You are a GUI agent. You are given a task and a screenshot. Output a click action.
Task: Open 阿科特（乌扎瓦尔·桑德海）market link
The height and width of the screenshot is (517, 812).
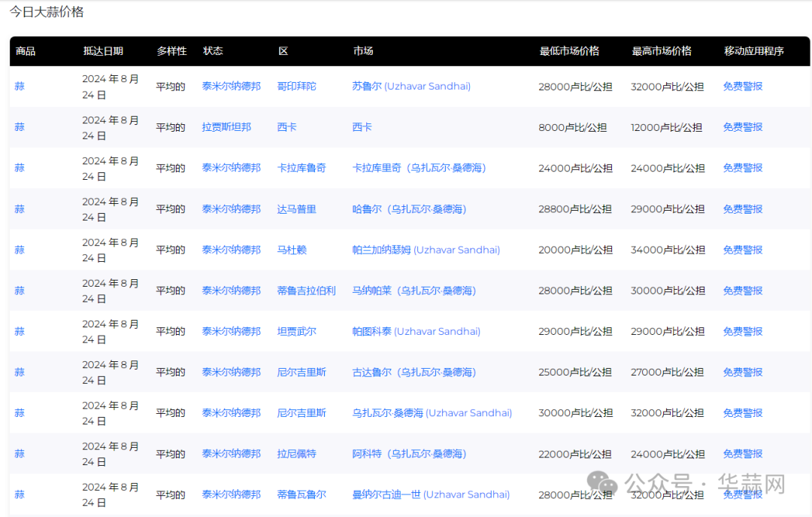tap(409, 454)
